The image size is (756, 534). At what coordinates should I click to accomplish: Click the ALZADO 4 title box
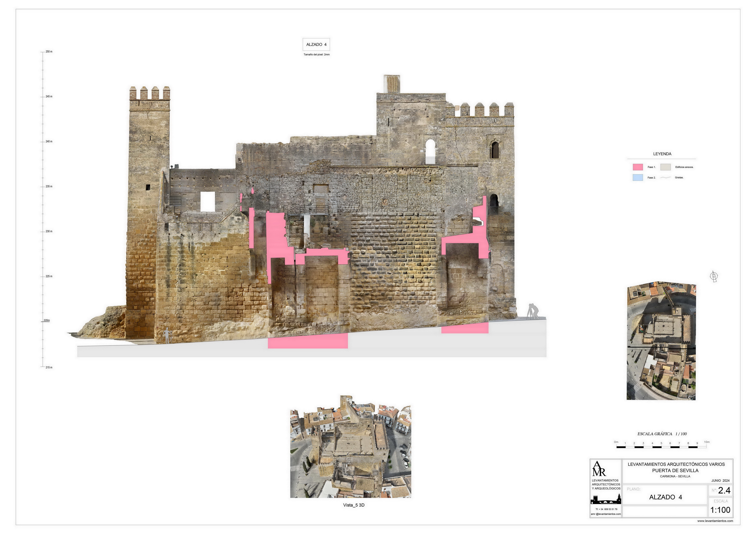coord(316,44)
